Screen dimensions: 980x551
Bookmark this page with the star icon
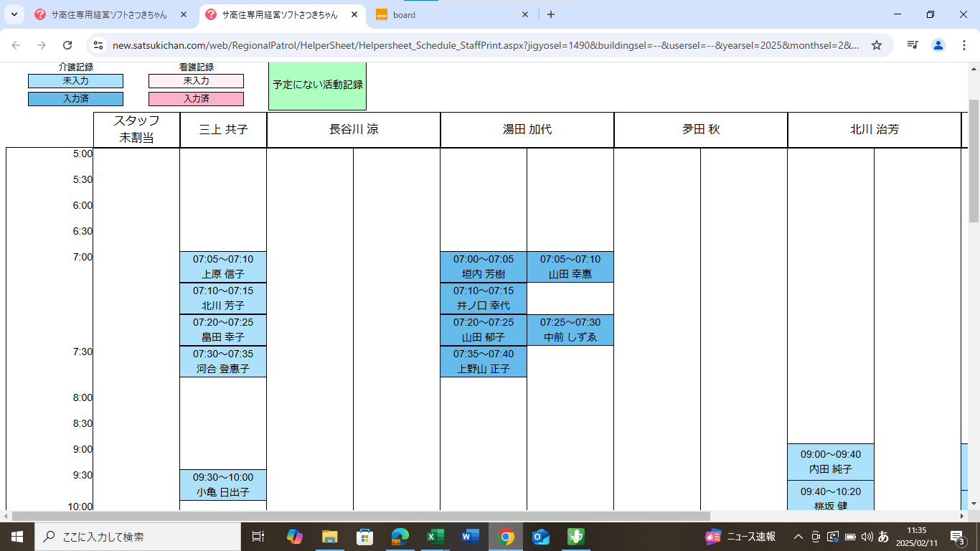point(876,45)
